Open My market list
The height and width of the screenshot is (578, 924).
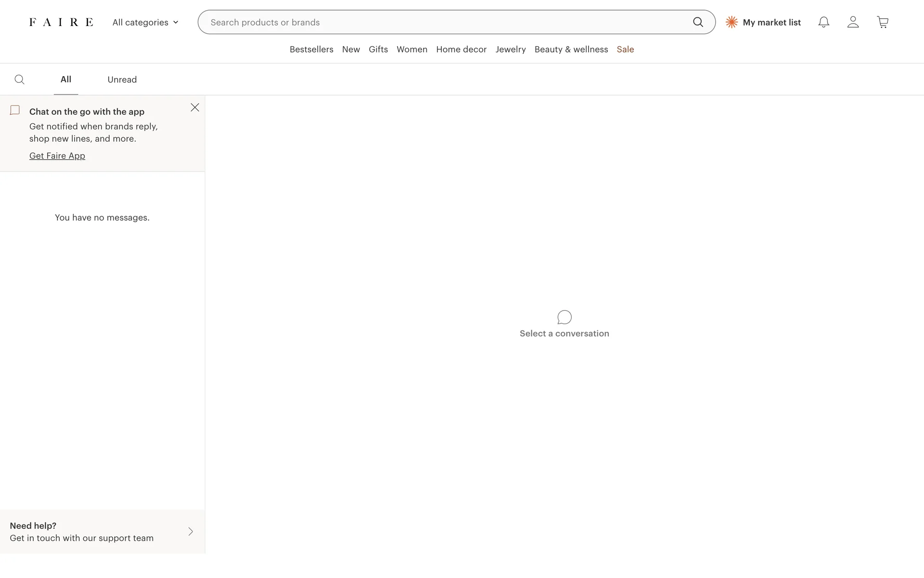771,22
